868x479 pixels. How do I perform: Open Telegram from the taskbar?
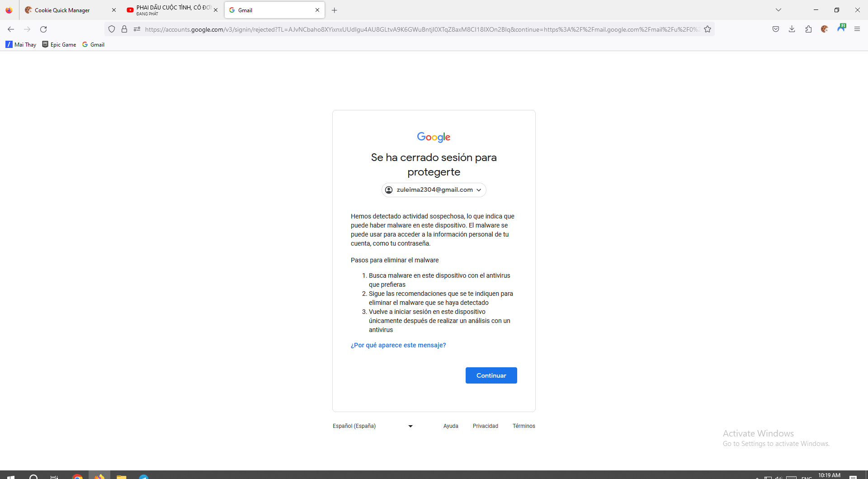click(143, 477)
